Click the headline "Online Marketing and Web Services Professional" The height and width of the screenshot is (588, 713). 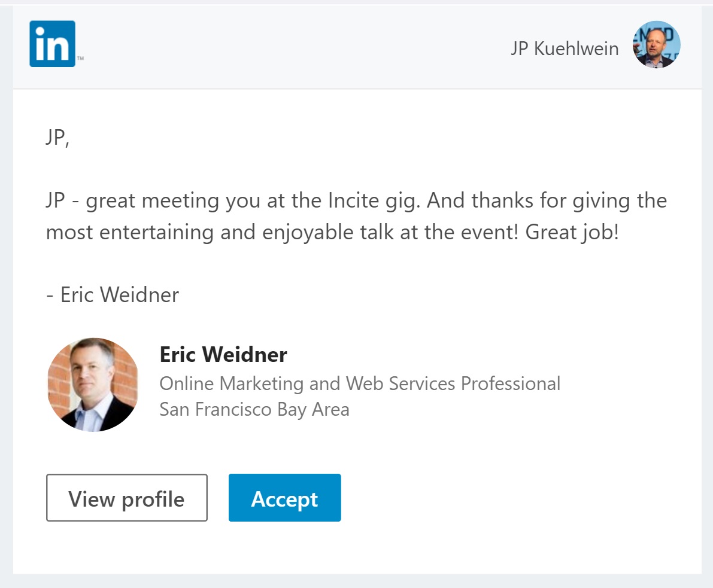click(x=360, y=383)
